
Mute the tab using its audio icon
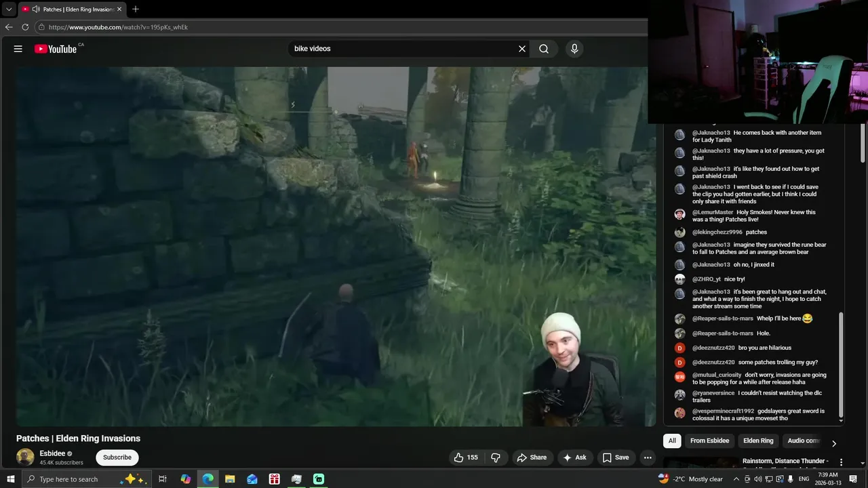35,9
